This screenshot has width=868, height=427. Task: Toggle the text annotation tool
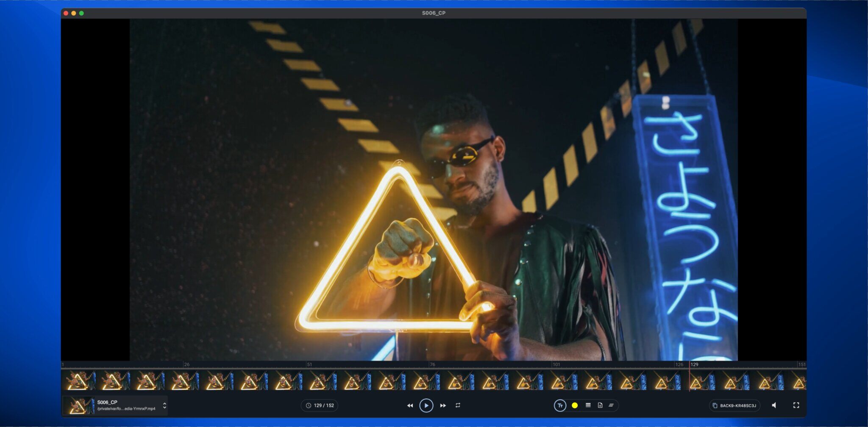[560, 405]
